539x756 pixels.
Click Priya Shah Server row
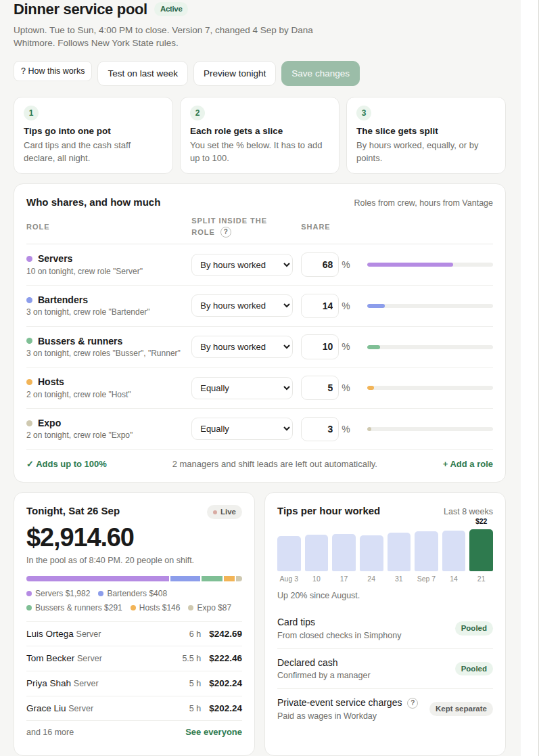click(x=134, y=684)
